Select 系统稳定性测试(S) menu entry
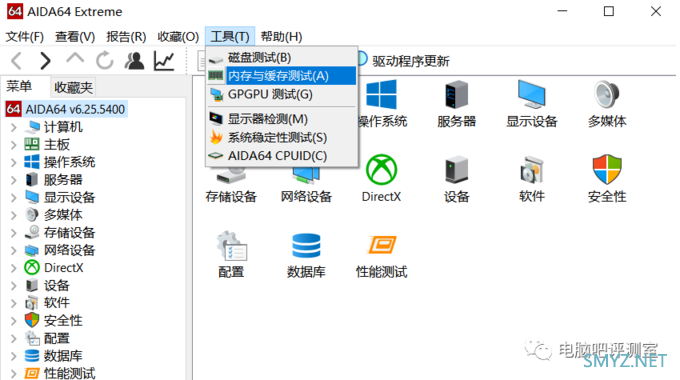 point(282,138)
